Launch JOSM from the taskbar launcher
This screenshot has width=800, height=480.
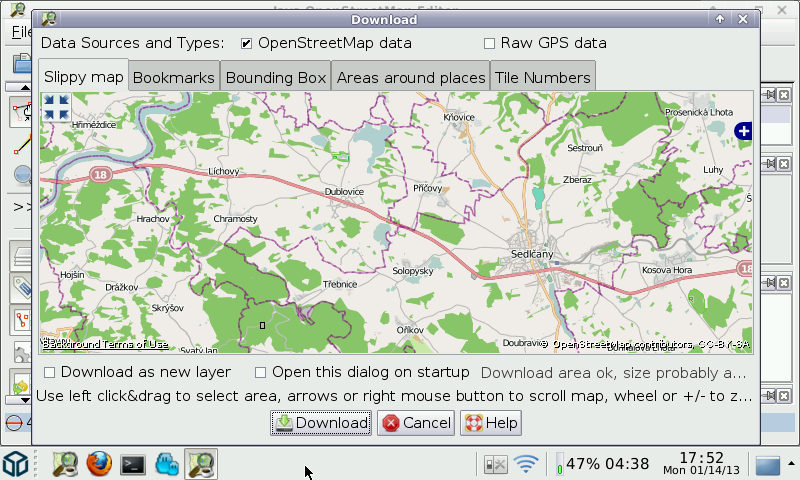(x=65, y=464)
